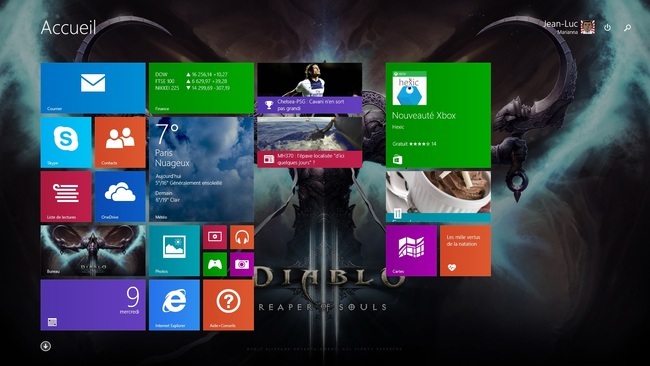Open the small Xbox games tile

click(x=215, y=264)
